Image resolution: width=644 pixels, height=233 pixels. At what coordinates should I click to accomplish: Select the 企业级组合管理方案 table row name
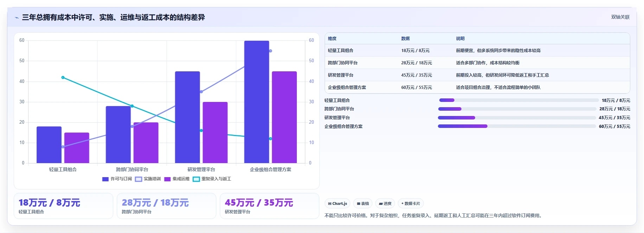pos(347,88)
